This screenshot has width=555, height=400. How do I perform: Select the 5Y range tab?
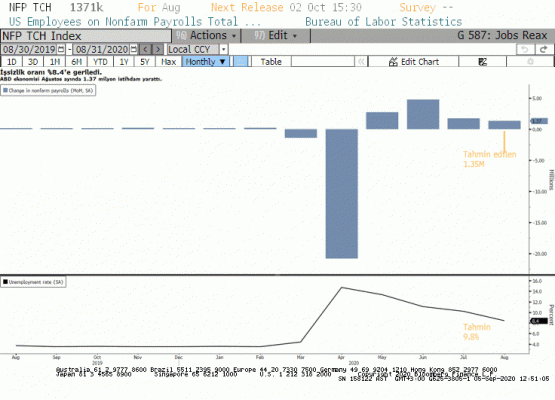145,62
